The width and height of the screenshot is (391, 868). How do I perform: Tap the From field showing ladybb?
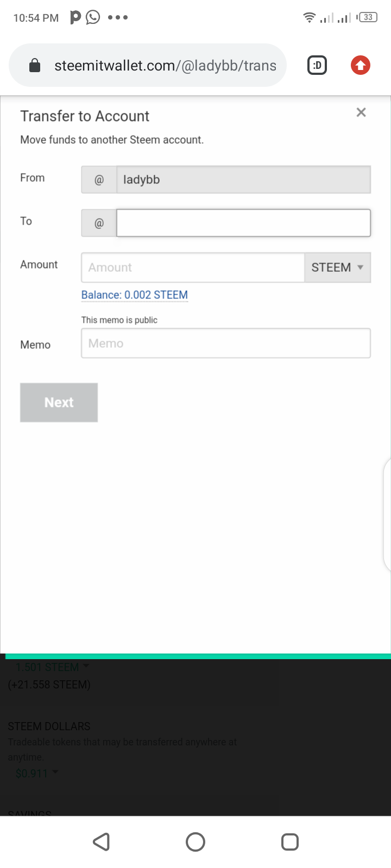[243, 180]
